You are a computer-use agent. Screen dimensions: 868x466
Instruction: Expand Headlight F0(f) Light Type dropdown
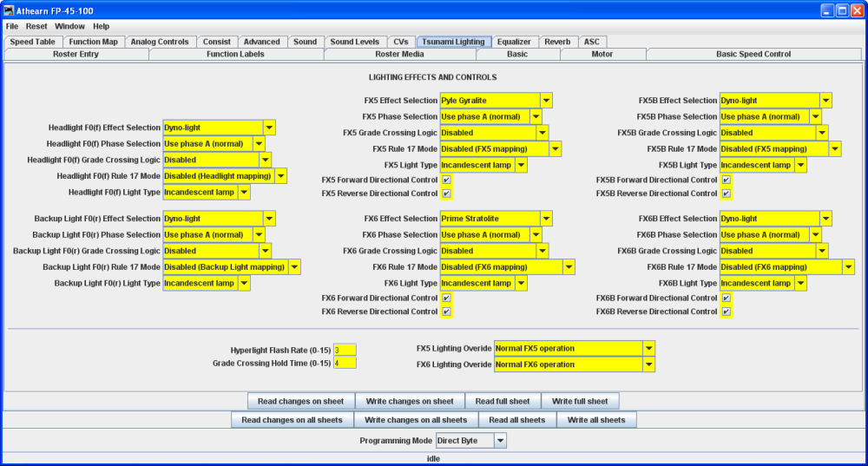point(244,192)
